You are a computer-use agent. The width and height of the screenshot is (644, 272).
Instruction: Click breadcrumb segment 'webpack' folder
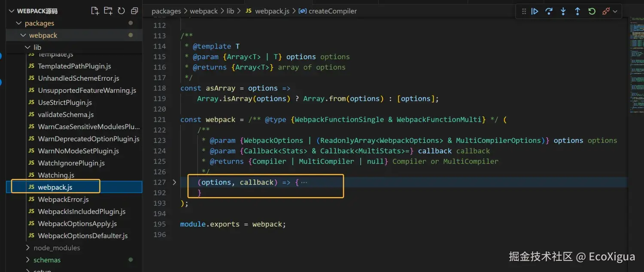coord(204,11)
